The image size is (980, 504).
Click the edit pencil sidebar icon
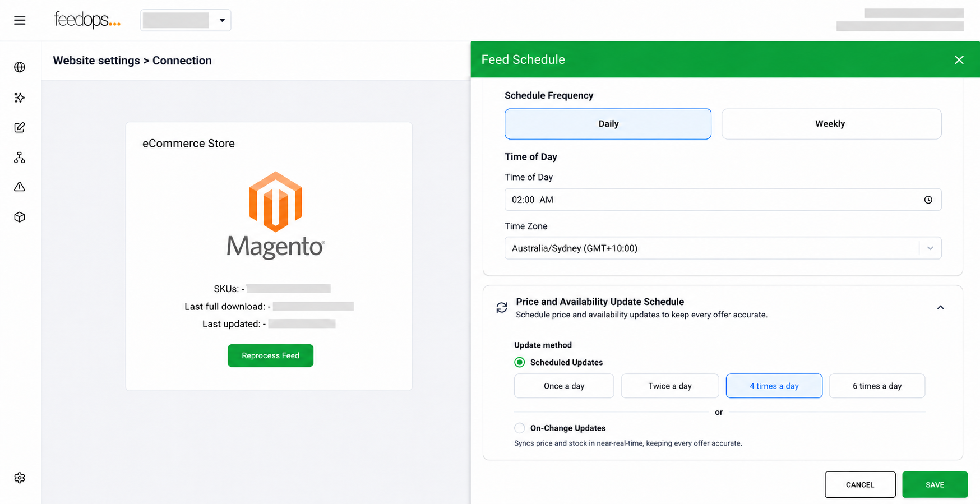pos(20,127)
